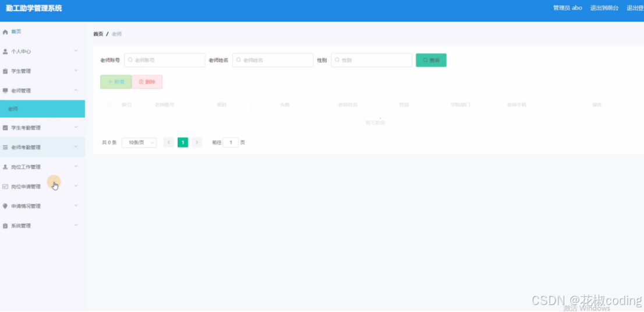Click the 首页 breadcrumb link
Viewport: 644px width, 312px height.
click(x=98, y=34)
